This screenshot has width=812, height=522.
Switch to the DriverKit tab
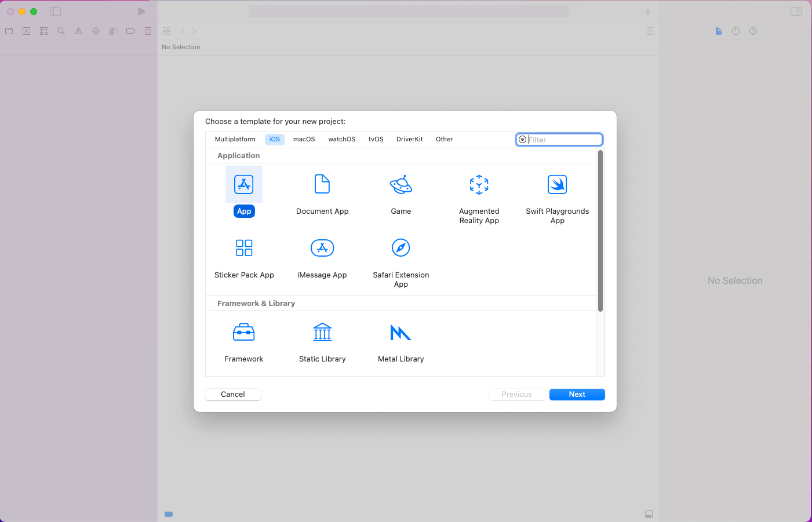point(409,140)
